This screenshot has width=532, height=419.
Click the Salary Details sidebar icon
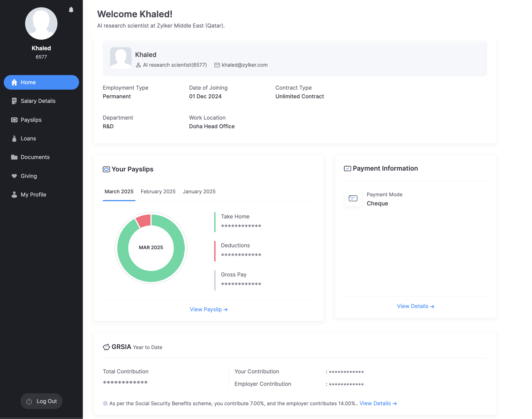click(14, 101)
